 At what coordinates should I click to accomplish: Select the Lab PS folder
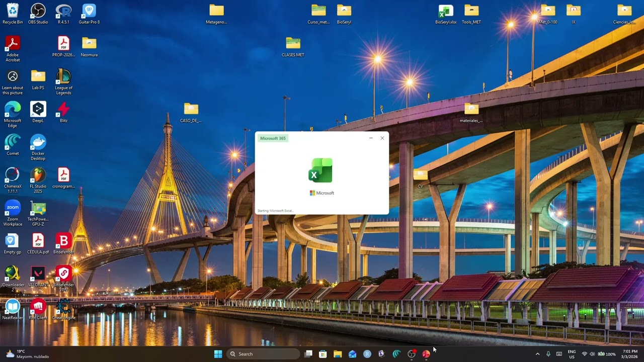(38, 79)
